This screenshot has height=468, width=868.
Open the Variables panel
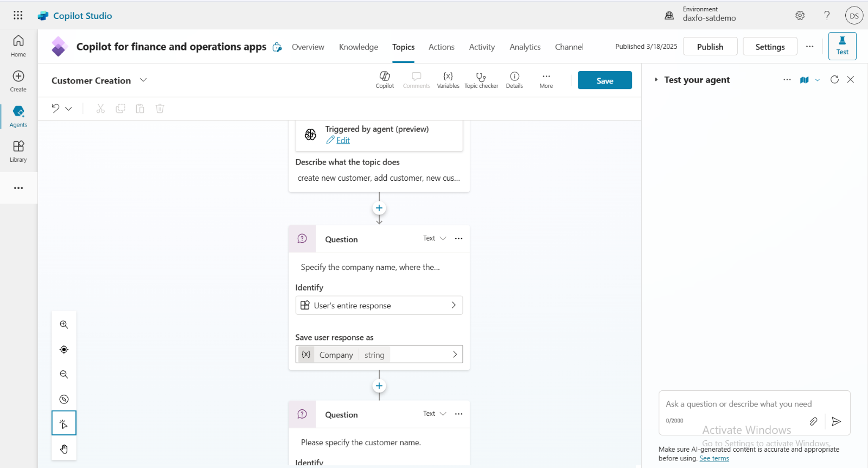pyautogui.click(x=448, y=79)
